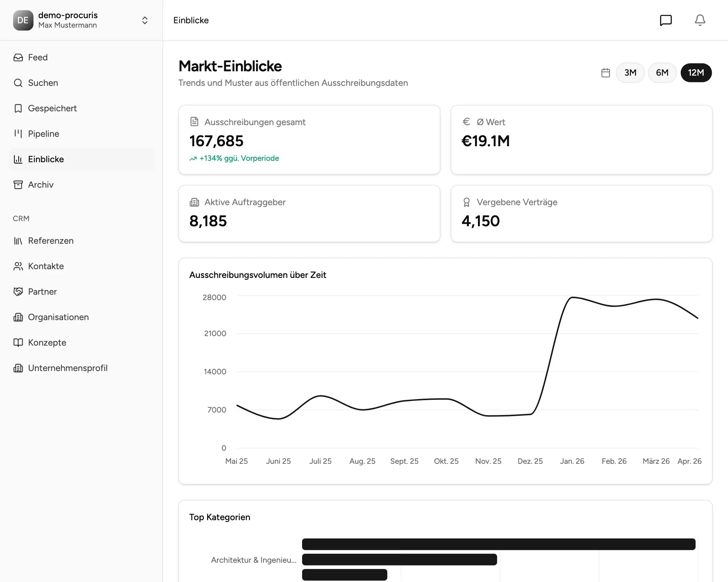Open the Organisationen link

click(82, 317)
